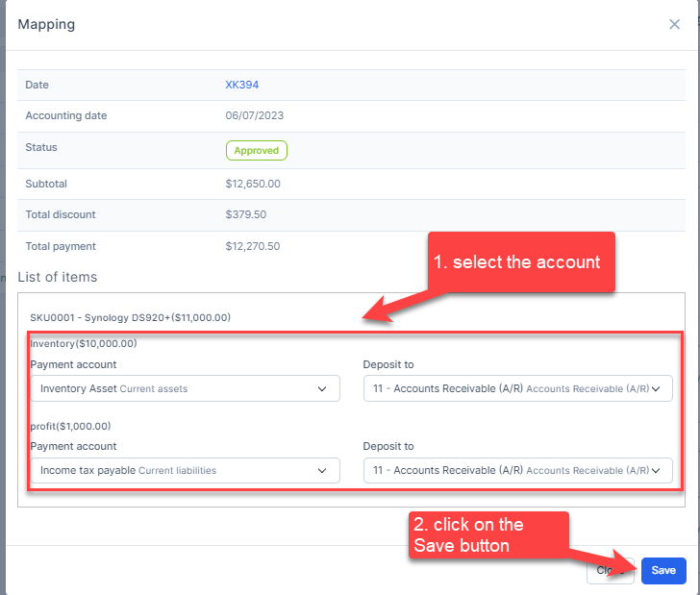The height and width of the screenshot is (595, 700).
Task: Expand the profit row's Deposit to dropdown
Action: click(x=517, y=470)
